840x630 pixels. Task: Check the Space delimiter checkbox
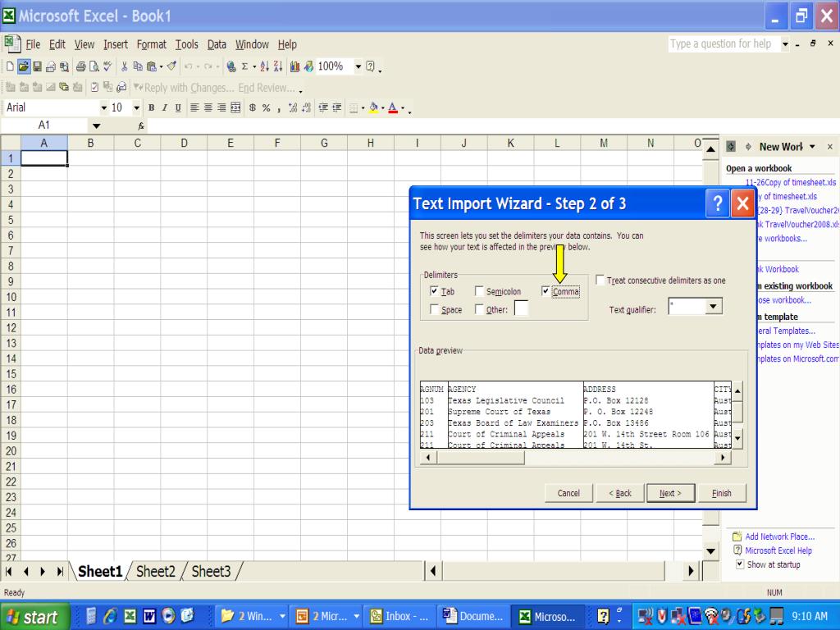pos(435,309)
